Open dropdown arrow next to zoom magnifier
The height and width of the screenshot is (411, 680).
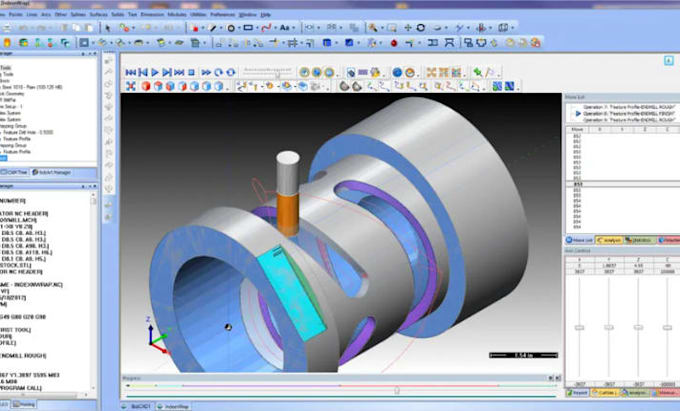coord(382,28)
